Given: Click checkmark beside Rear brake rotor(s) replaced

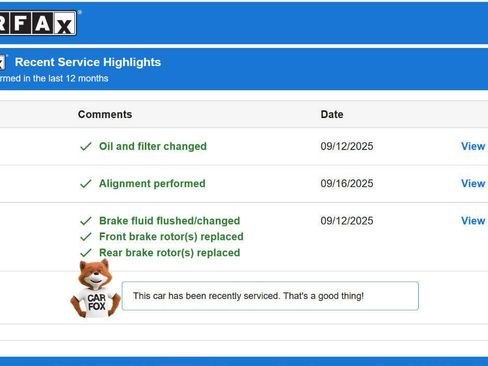Looking at the screenshot, I should pyautogui.click(x=86, y=253).
